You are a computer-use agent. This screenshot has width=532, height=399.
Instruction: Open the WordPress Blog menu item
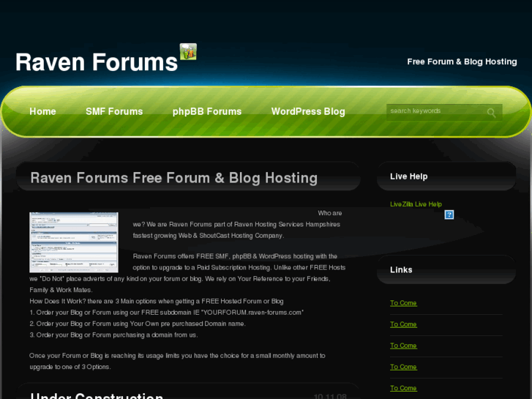click(x=308, y=111)
